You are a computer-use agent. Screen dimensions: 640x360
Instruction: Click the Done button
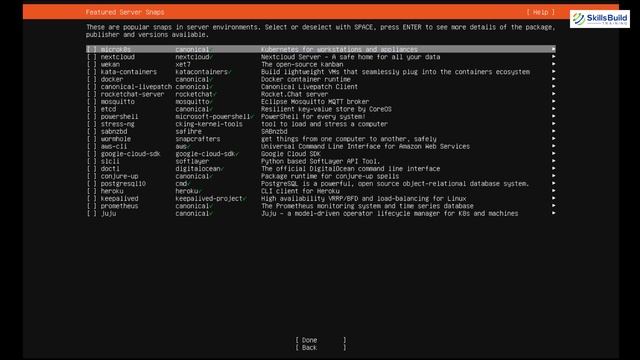point(321,340)
